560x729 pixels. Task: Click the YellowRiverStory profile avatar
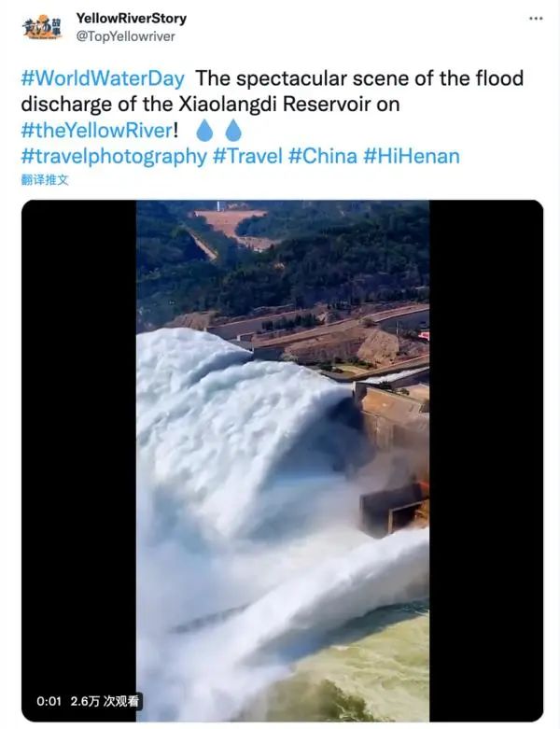pos(41,27)
